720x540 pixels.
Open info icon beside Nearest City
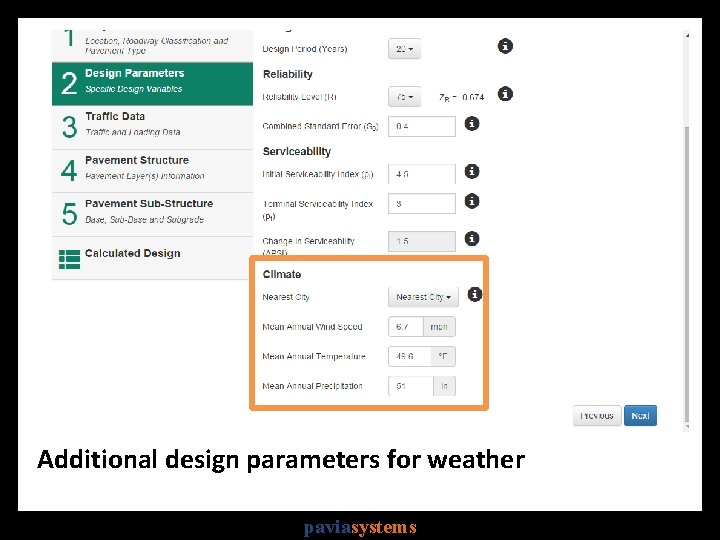tap(475, 294)
